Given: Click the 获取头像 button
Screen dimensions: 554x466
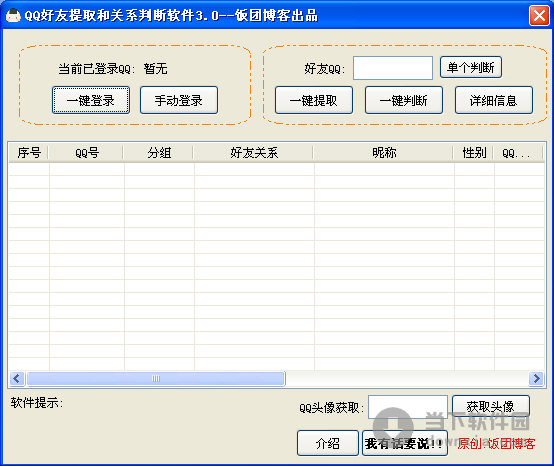Looking at the screenshot, I should [491, 406].
